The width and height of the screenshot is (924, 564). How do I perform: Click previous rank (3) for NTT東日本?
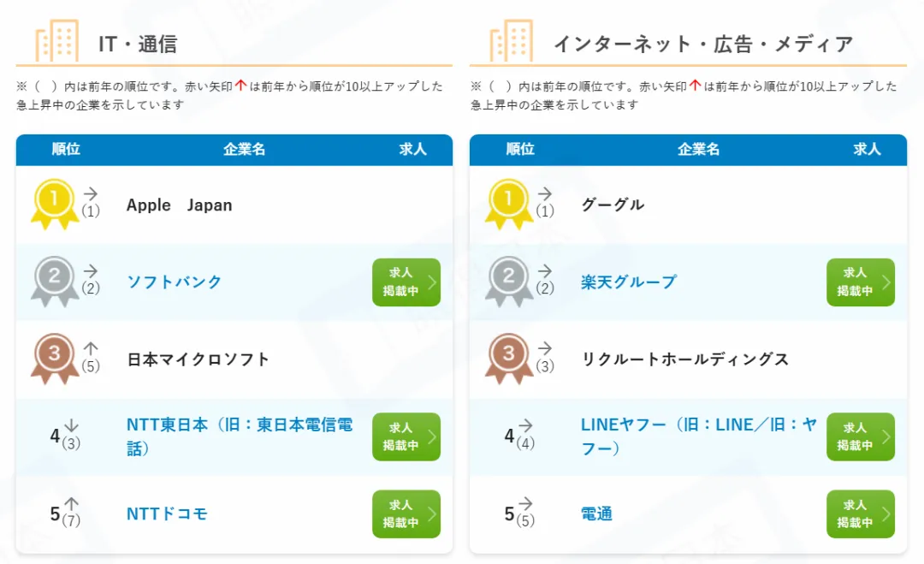(x=71, y=443)
